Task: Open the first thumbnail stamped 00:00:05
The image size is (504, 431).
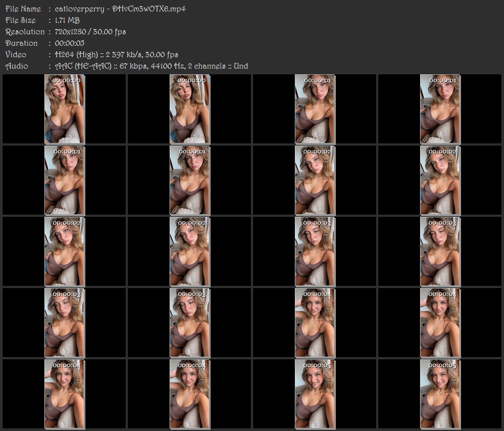Action: click(315, 394)
